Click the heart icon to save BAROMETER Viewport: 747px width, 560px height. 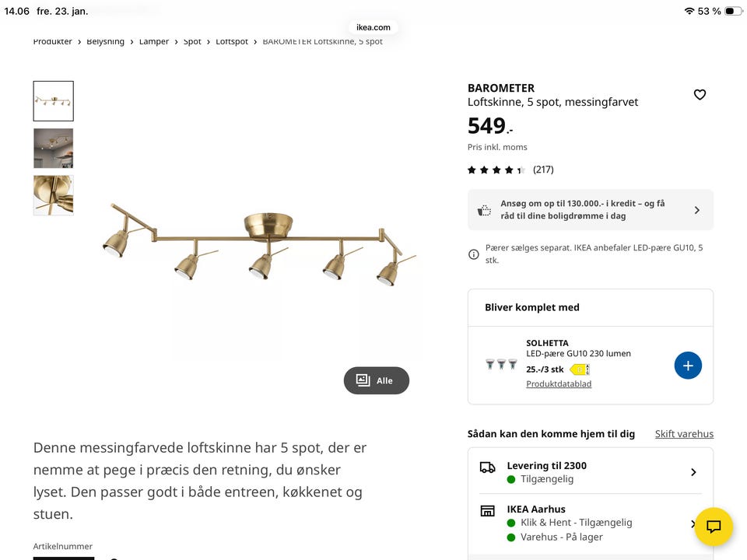point(700,94)
